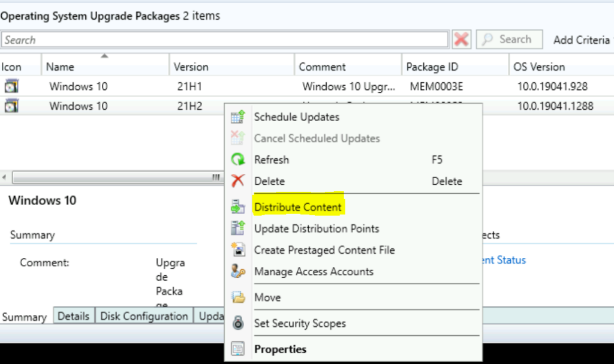
Task: Click the Search button
Action: click(x=509, y=39)
